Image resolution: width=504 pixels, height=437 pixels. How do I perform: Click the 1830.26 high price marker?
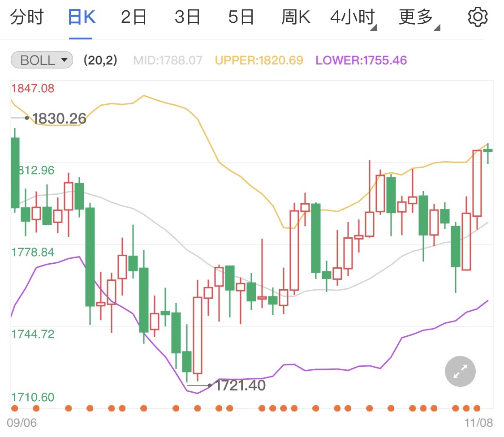click(x=59, y=118)
